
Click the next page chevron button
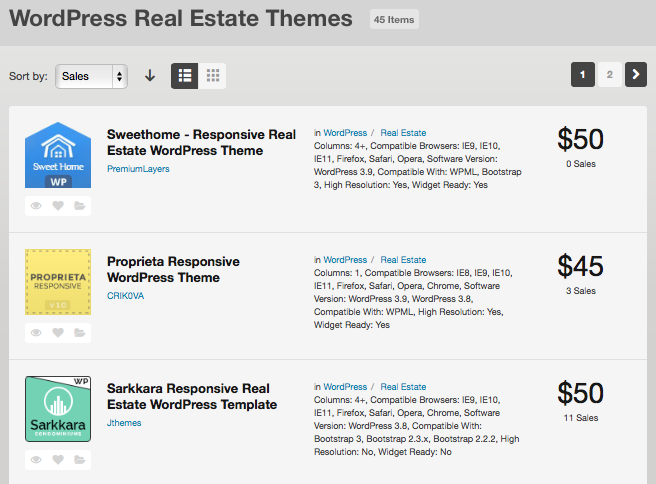coord(636,74)
